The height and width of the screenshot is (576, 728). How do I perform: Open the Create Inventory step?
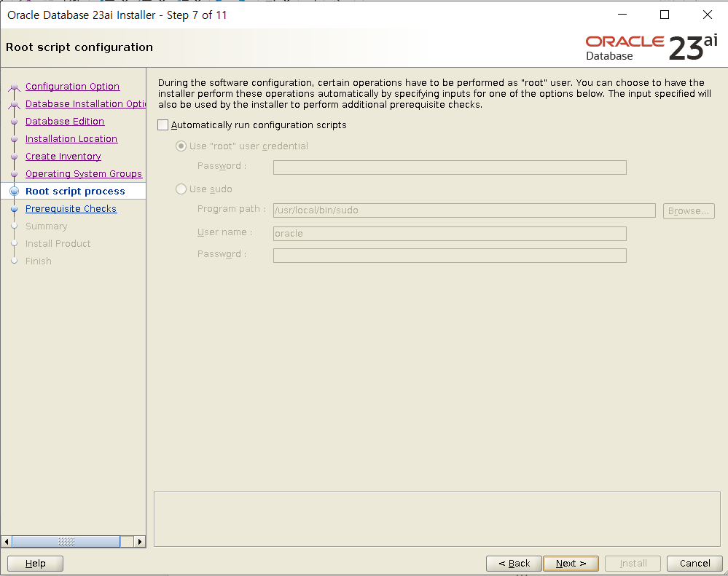(63, 157)
